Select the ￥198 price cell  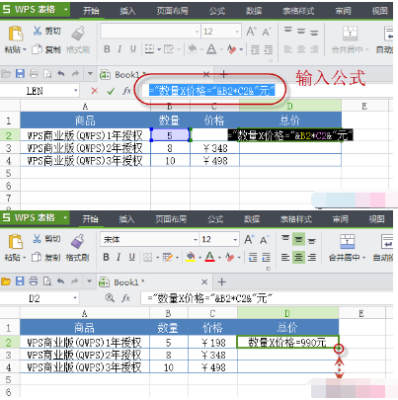(x=213, y=342)
